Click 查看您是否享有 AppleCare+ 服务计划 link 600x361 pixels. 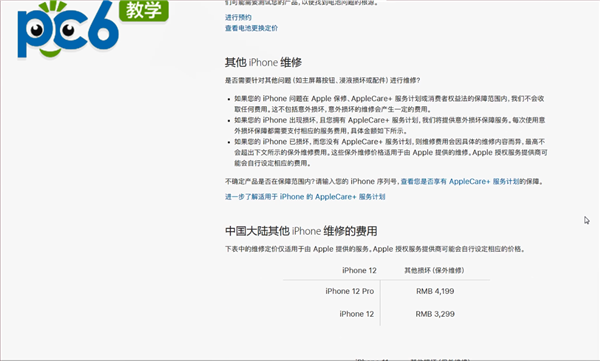(460, 181)
